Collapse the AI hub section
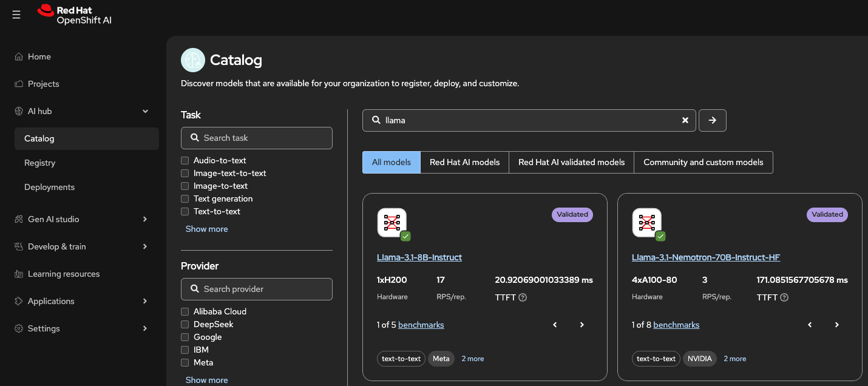 [145, 111]
